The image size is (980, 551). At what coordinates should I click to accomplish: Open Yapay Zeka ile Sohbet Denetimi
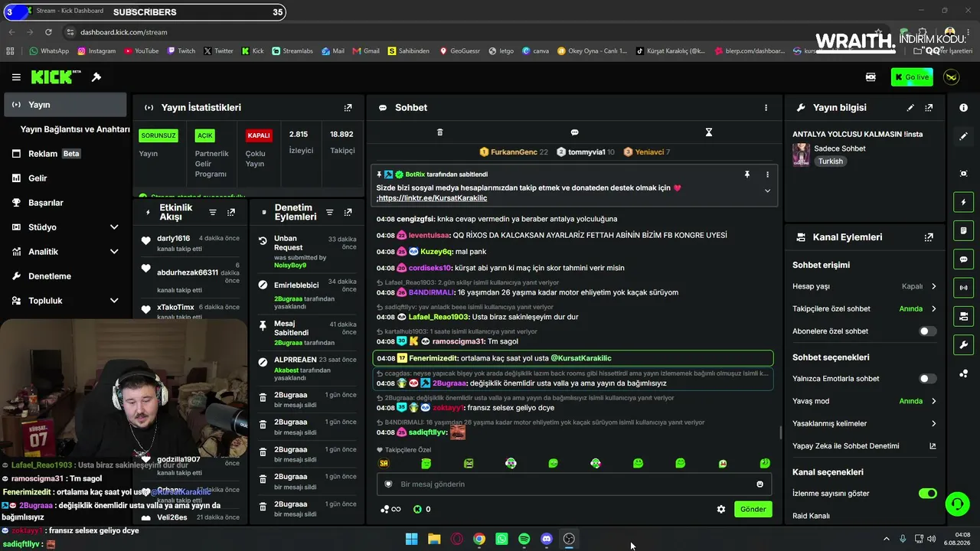[864, 446]
